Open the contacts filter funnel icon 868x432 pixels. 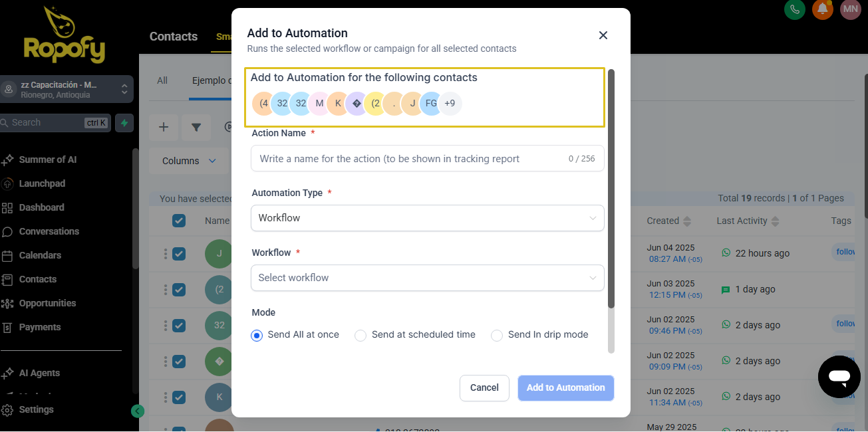pyautogui.click(x=196, y=127)
